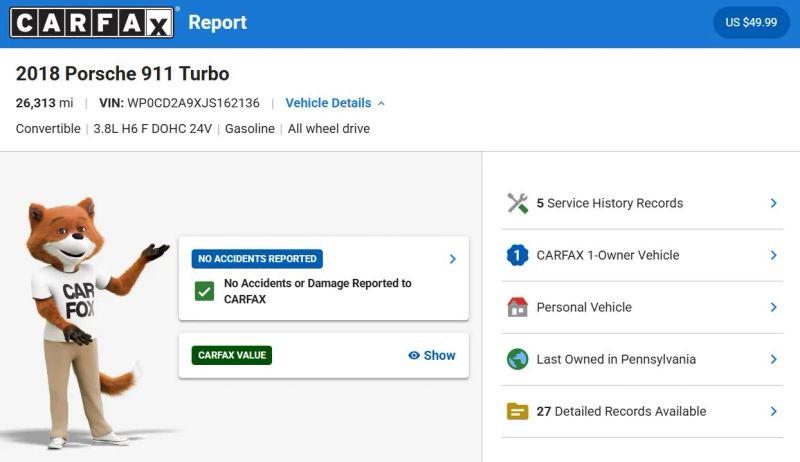Select the CARFAX 1-Owner Vehicle text
Viewport: 800px width, 462px height.
(608, 255)
